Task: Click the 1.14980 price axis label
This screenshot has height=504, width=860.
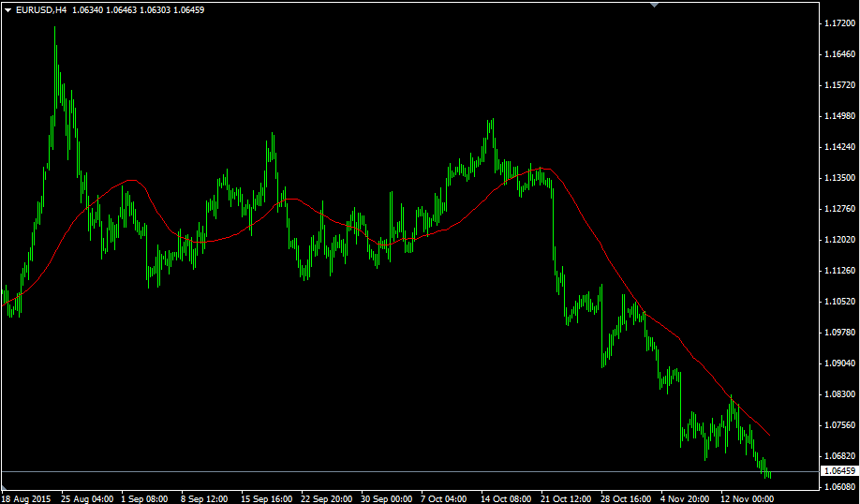Action: [839, 116]
